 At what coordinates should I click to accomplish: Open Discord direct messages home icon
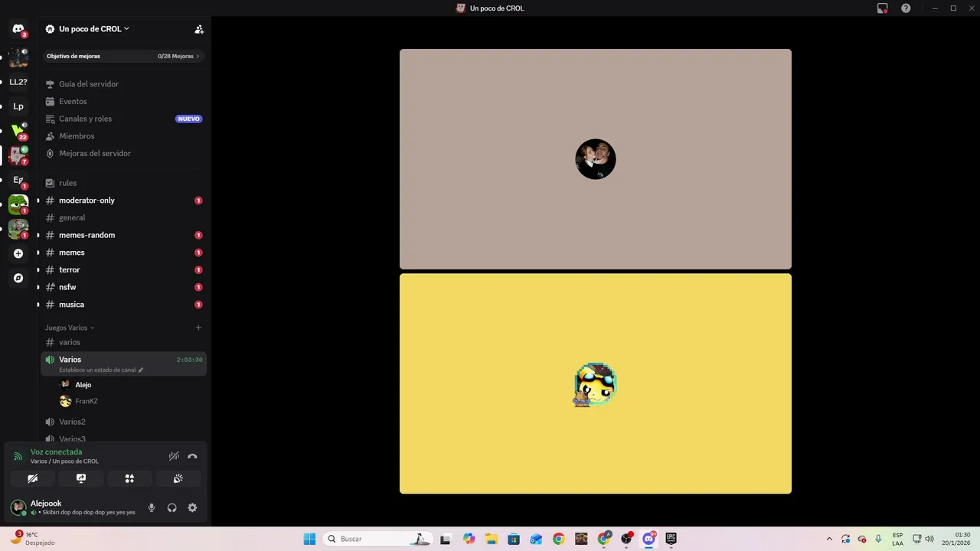(x=18, y=29)
